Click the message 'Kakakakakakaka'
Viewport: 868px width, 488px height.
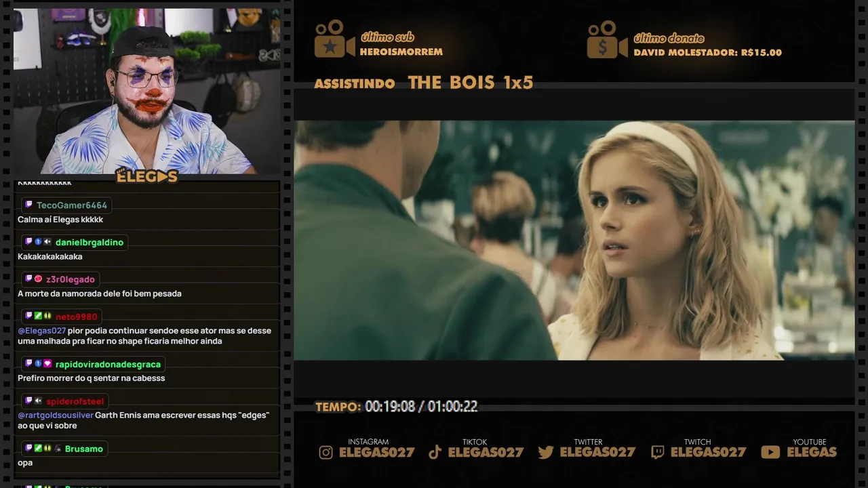[x=50, y=257]
